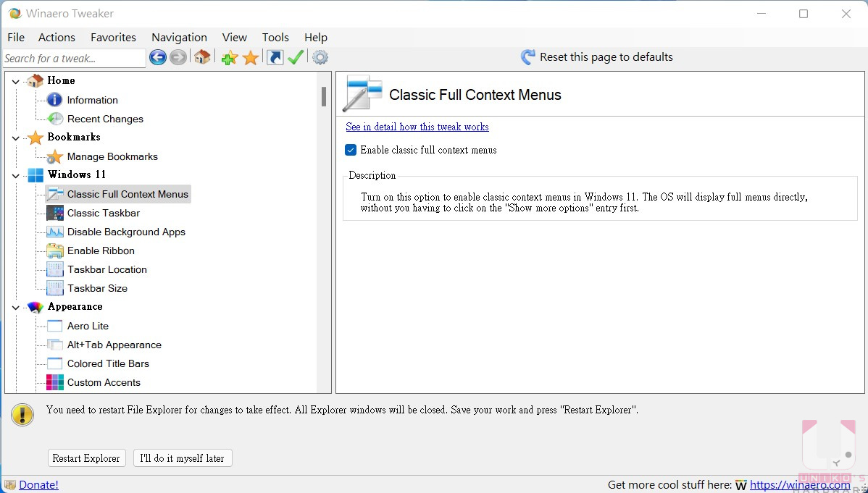
Task: Open the Favorites menu
Action: pyautogui.click(x=114, y=37)
